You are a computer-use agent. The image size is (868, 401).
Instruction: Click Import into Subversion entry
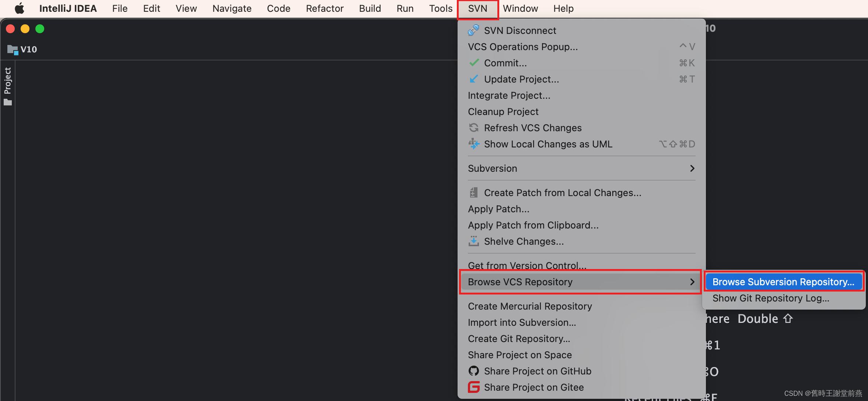click(522, 322)
